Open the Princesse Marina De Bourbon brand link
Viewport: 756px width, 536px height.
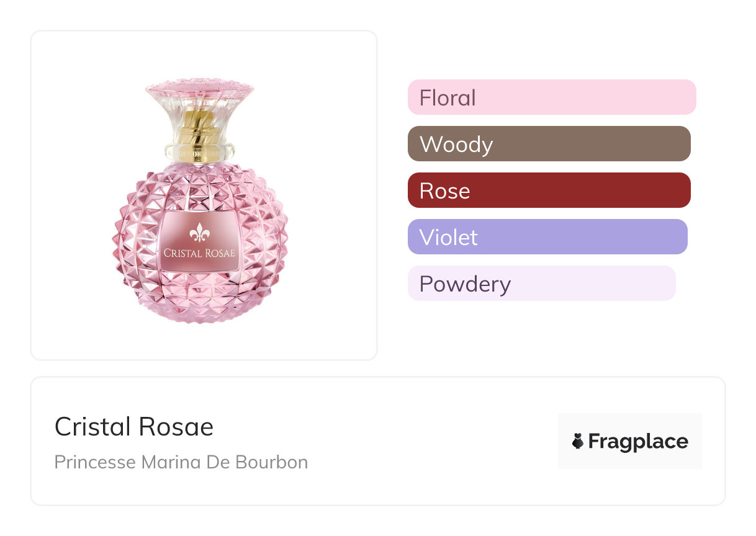point(181,462)
